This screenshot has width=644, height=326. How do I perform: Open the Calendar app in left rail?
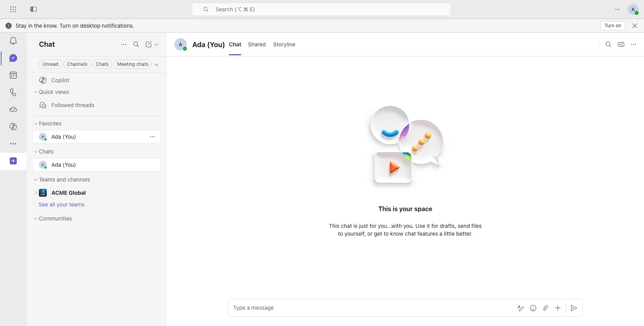tap(13, 75)
